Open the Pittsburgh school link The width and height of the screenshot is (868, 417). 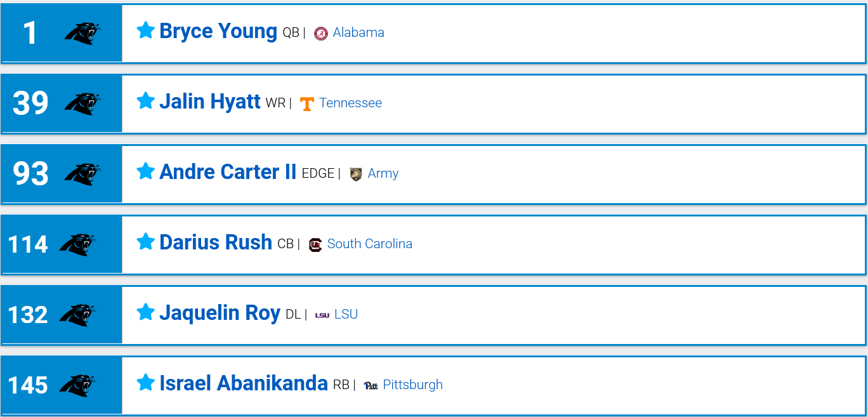click(413, 385)
